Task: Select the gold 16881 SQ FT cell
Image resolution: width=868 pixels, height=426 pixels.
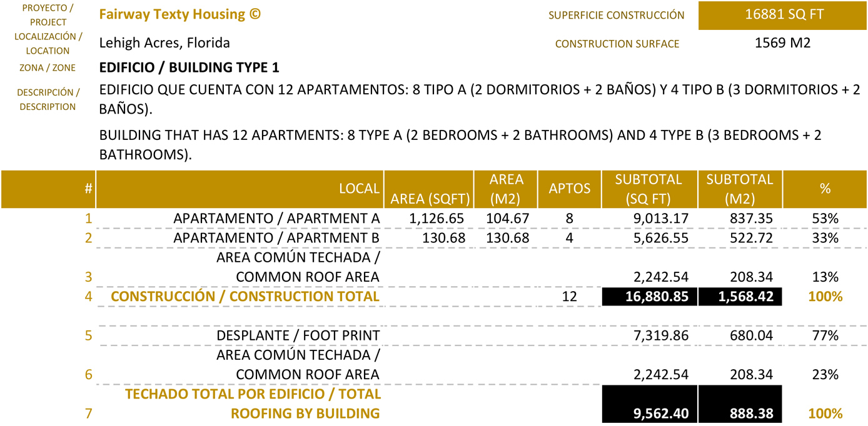Action: (x=783, y=15)
